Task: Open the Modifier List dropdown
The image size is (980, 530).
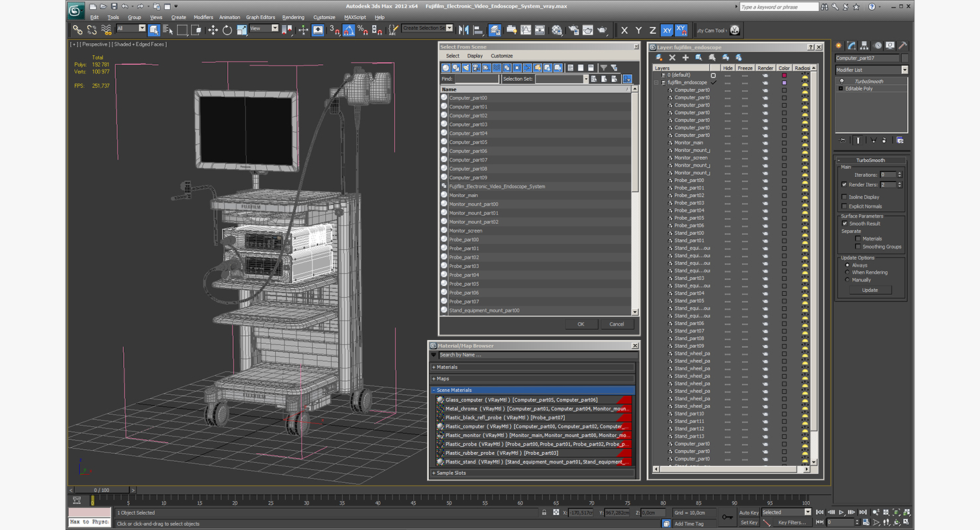Action: (x=871, y=70)
